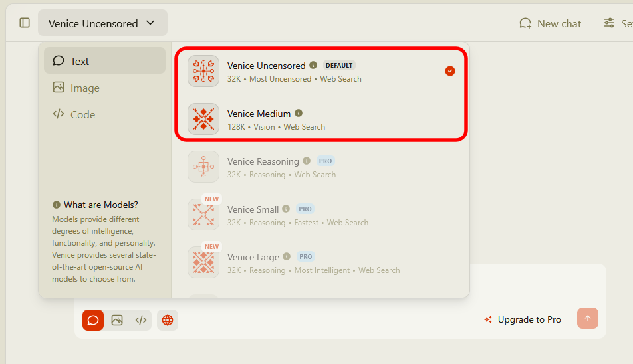This screenshot has height=364, width=633.
Task: Click the PRO badge beside Venice Reasoning
Action: coord(325,161)
